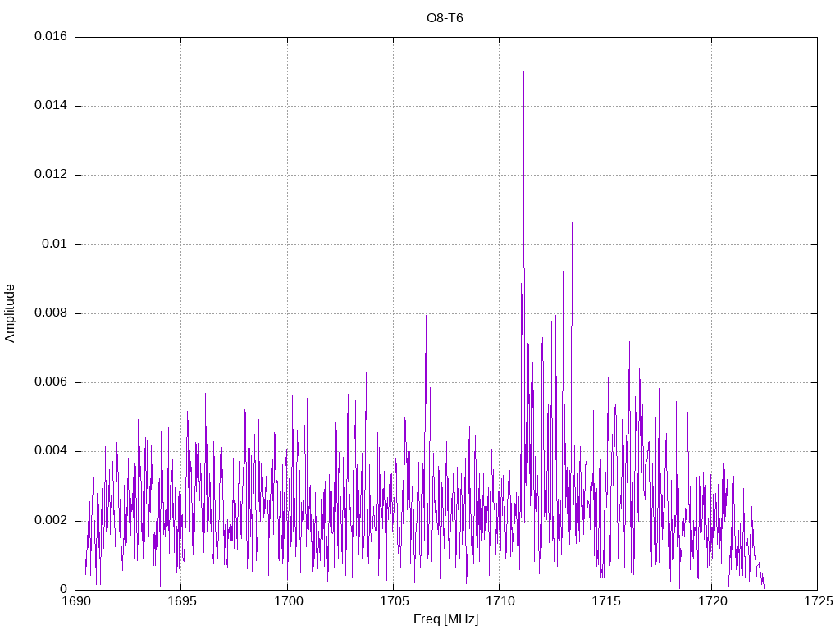The width and height of the screenshot is (840, 630).
Task: Select the 1725 x-axis tick label
Action: (817, 601)
